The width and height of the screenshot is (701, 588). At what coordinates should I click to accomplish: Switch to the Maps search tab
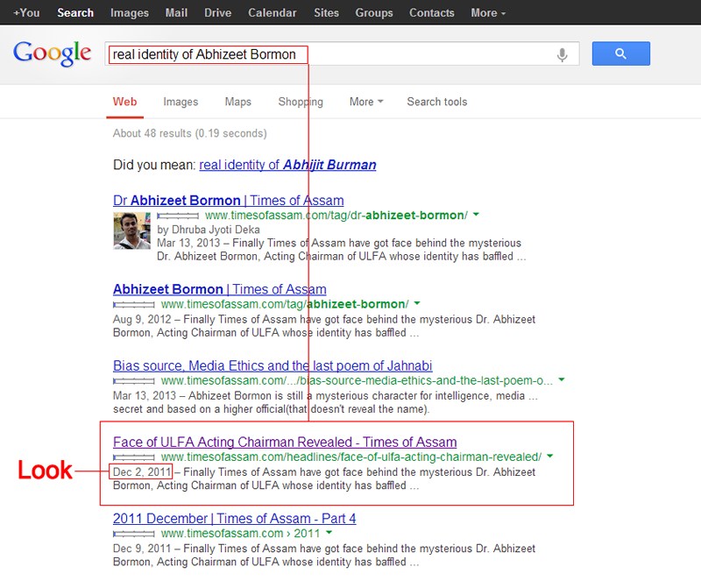coord(237,102)
